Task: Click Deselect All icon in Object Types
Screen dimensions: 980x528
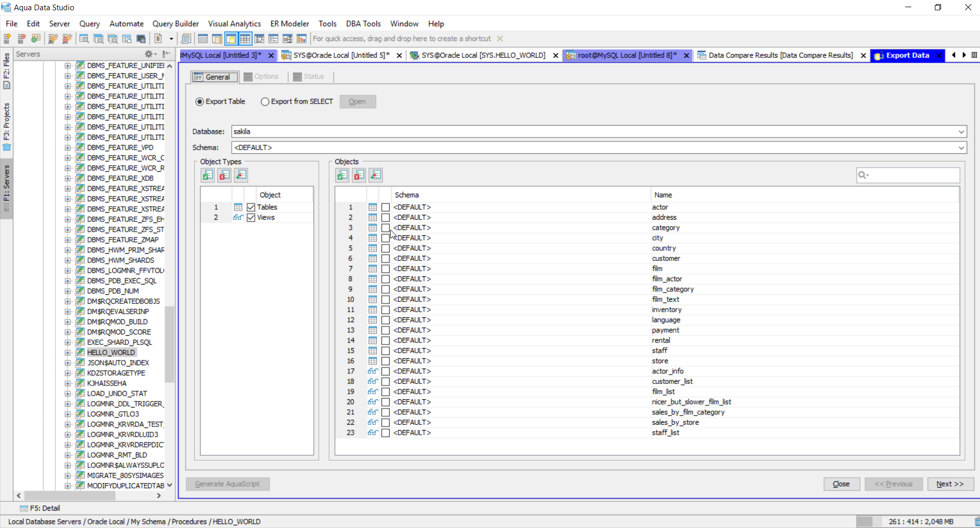Action: (224, 175)
